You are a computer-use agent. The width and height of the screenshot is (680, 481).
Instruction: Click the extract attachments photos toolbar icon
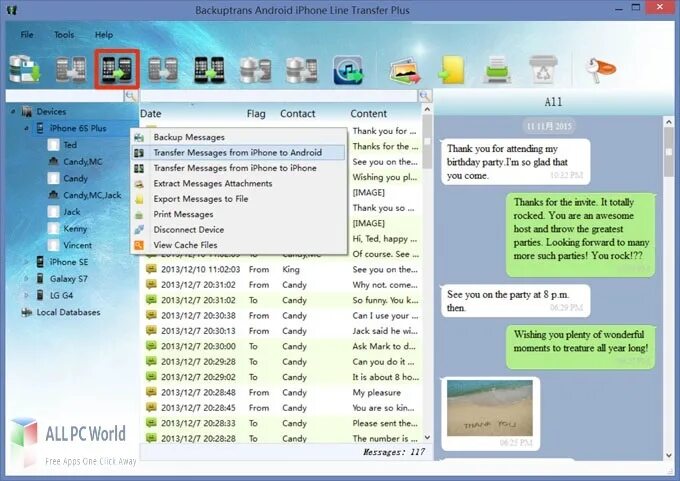click(x=405, y=70)
